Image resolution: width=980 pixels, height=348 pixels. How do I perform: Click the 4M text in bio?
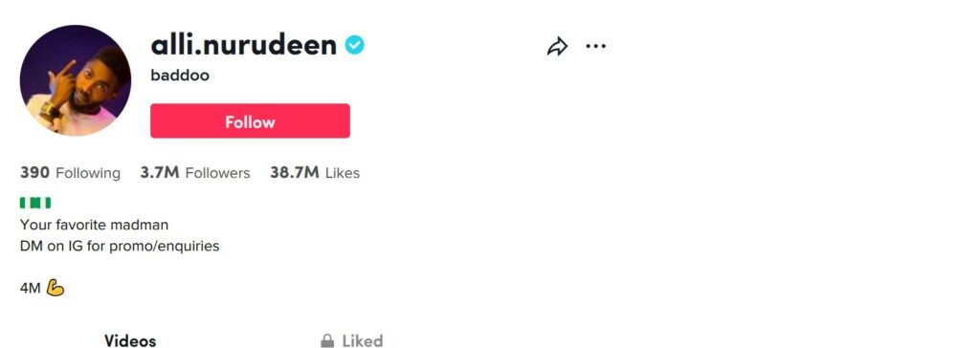30,288
